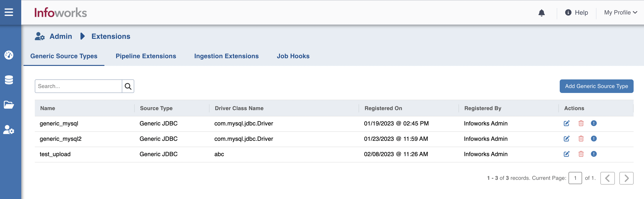Click Infoworks Admin in generic_mysql row
644x199 pixels.
(486, 123)
